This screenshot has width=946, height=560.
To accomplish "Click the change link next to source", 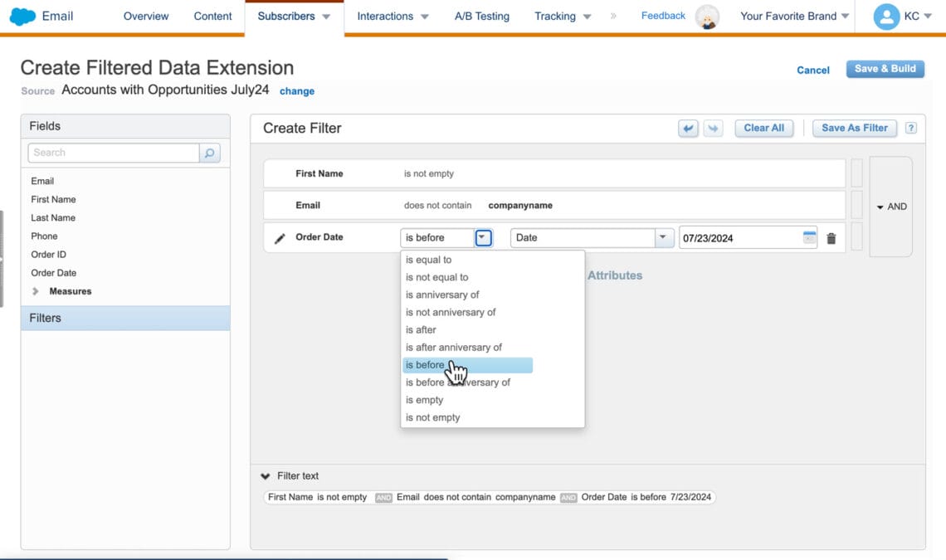I will point(296,91).
